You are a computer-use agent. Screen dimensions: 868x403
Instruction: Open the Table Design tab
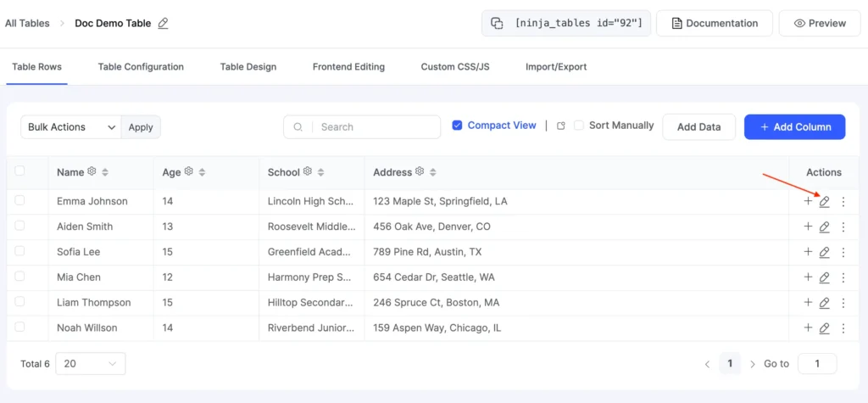click(248, 67)
